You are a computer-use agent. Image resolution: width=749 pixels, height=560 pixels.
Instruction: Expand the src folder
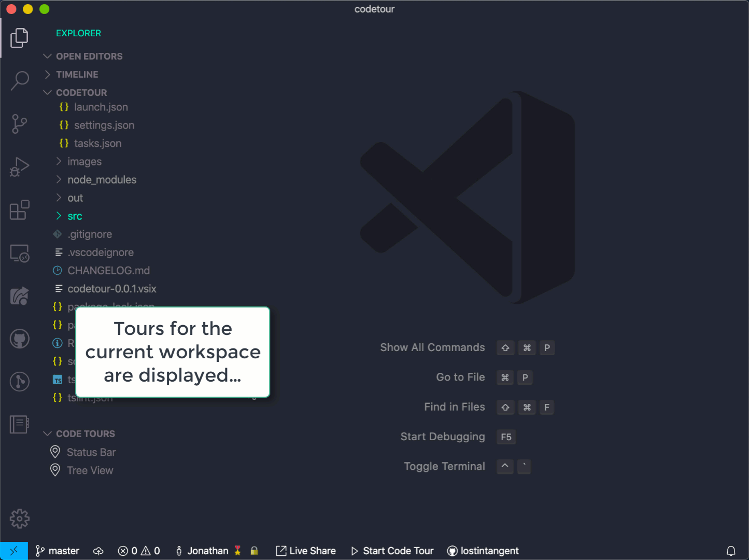click(75, 216)
